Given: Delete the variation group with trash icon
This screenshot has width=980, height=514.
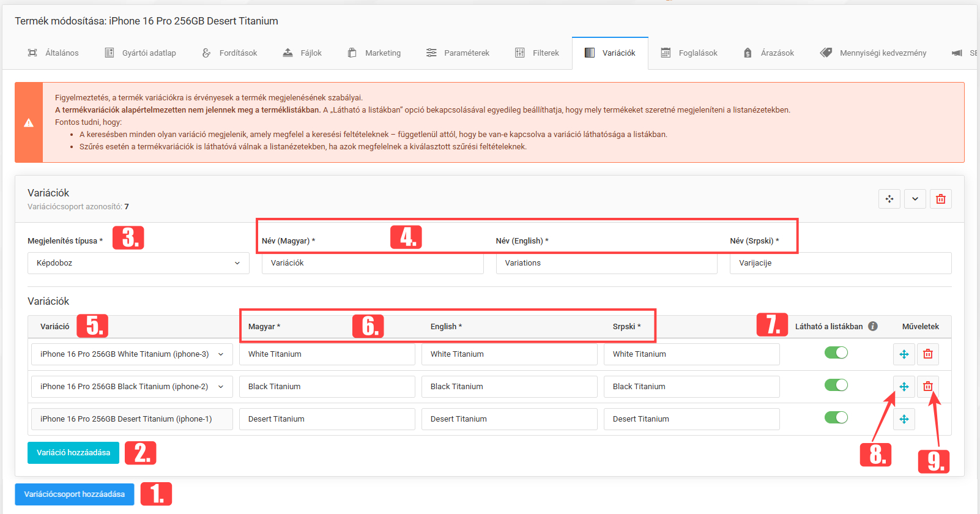Looking at the screenshot, I should coord(941,199).
